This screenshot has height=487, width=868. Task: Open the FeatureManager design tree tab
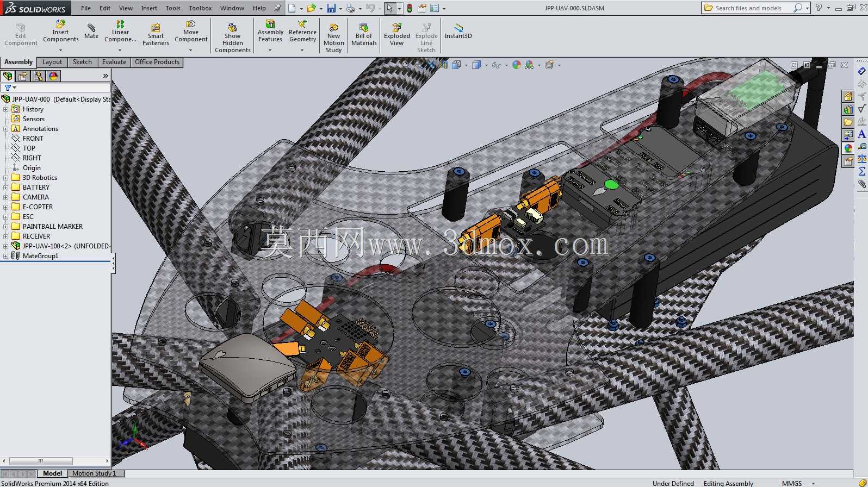(x=8, y=76)
